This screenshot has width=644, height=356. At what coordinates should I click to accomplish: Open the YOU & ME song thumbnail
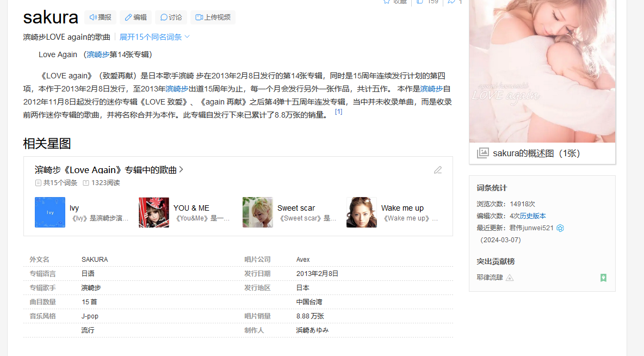click(154, 212)
